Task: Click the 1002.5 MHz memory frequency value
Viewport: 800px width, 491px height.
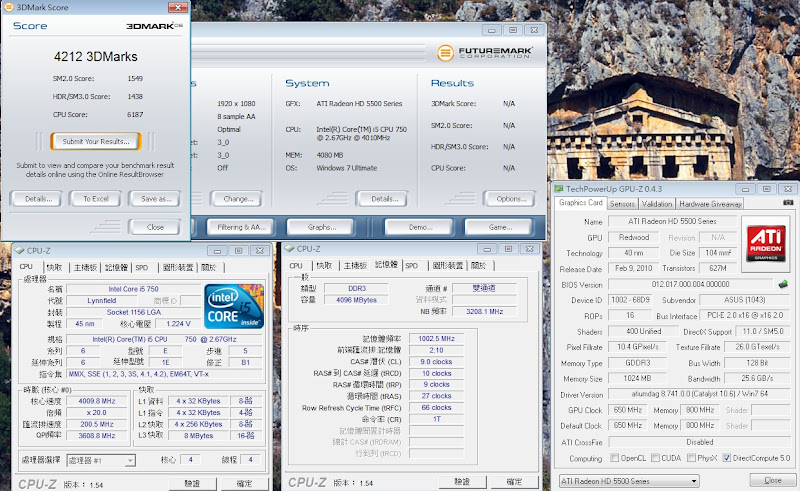Action: click(436, 338)
